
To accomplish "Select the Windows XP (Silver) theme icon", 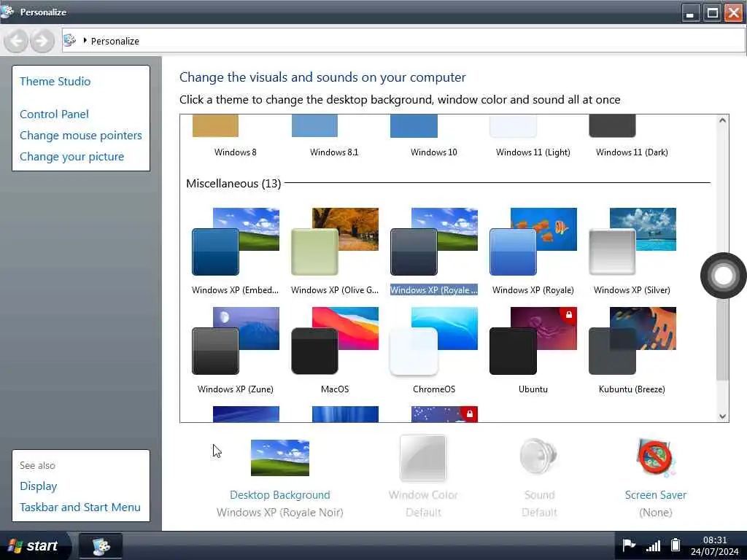I will (x=632, y=241).
